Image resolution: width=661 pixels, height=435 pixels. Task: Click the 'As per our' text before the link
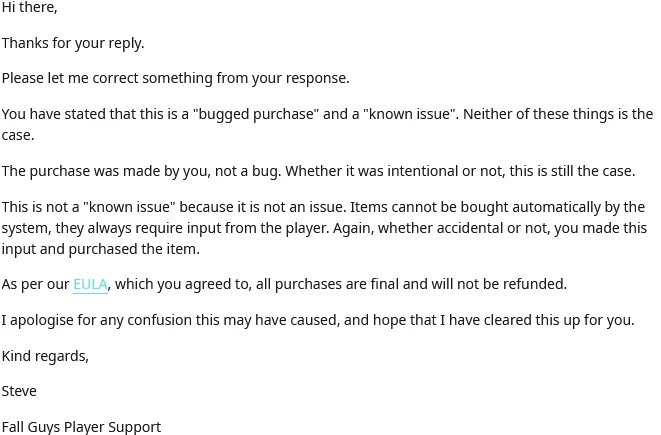[35, 285]
